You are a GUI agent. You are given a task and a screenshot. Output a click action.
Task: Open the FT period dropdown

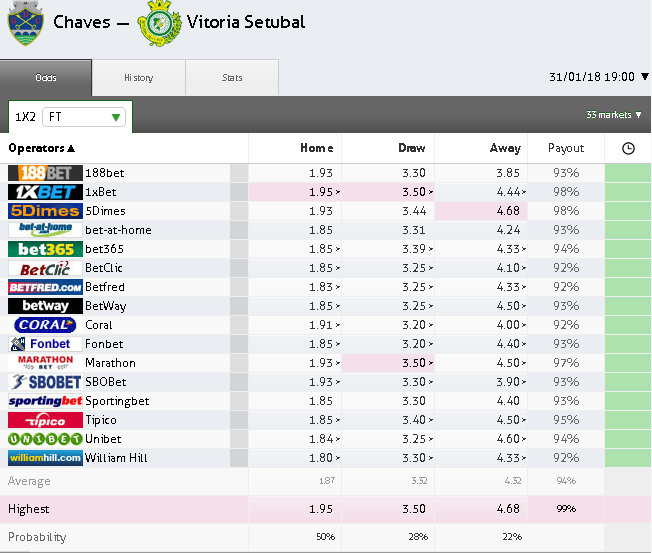pyautogui.click(x=85, y=117)
